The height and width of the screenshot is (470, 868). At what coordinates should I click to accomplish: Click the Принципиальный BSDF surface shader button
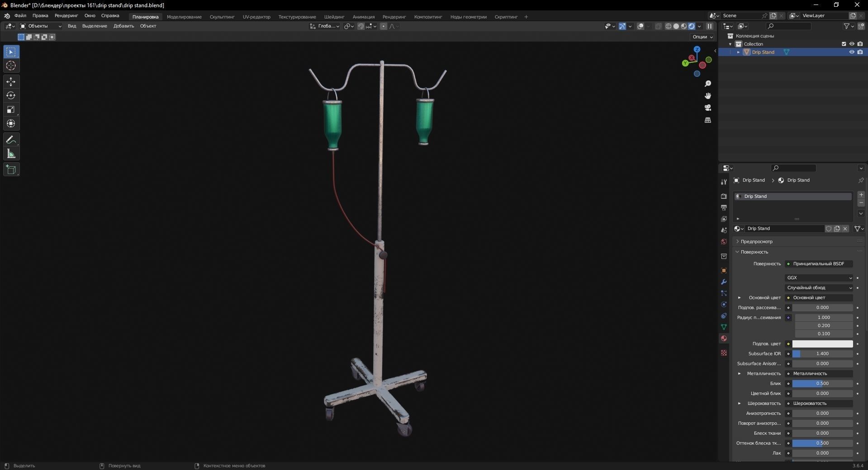(819, 264)
